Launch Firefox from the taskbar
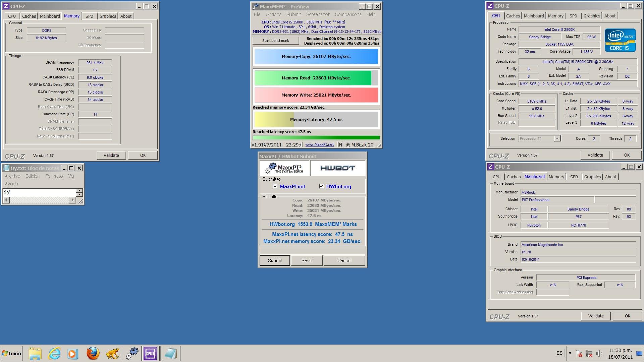Image resolution: width=644 pixels, height=362 pixels. (x=93, y=354)
